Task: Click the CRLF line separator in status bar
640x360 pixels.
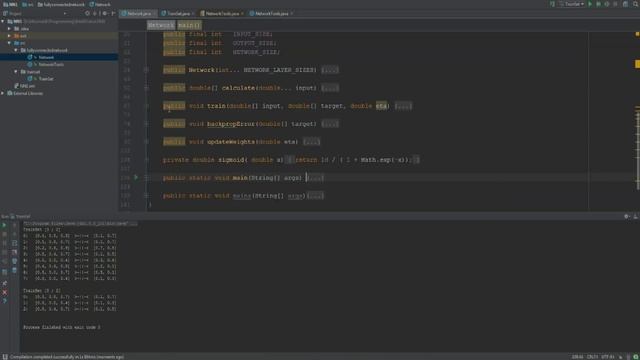Action: (592, 357)
